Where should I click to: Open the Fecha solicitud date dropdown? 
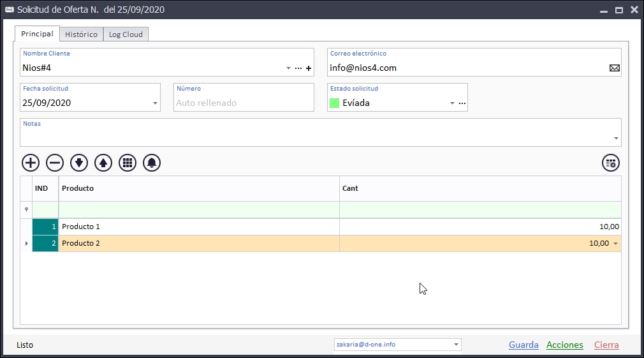pos(155,103)
